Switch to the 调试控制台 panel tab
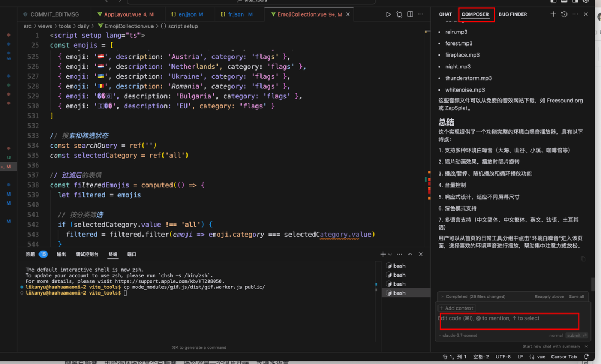The height and width of the screenshot is (364, 601). [87, 254]
